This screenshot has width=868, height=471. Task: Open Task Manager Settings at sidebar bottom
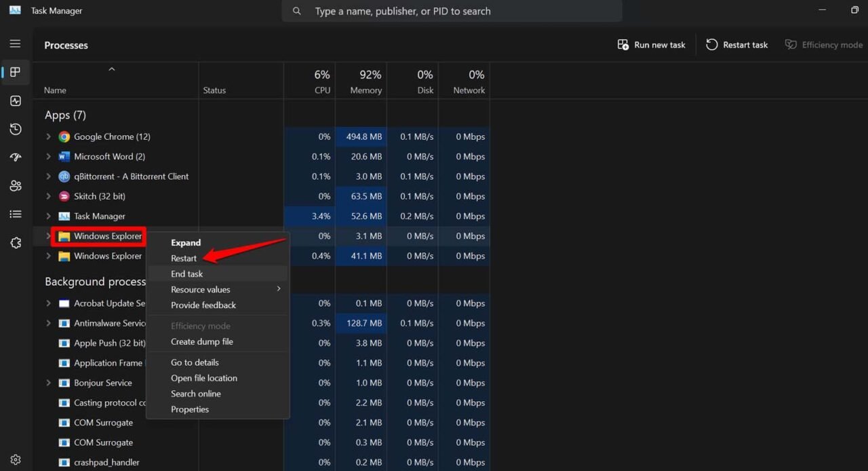pos(15,459)
